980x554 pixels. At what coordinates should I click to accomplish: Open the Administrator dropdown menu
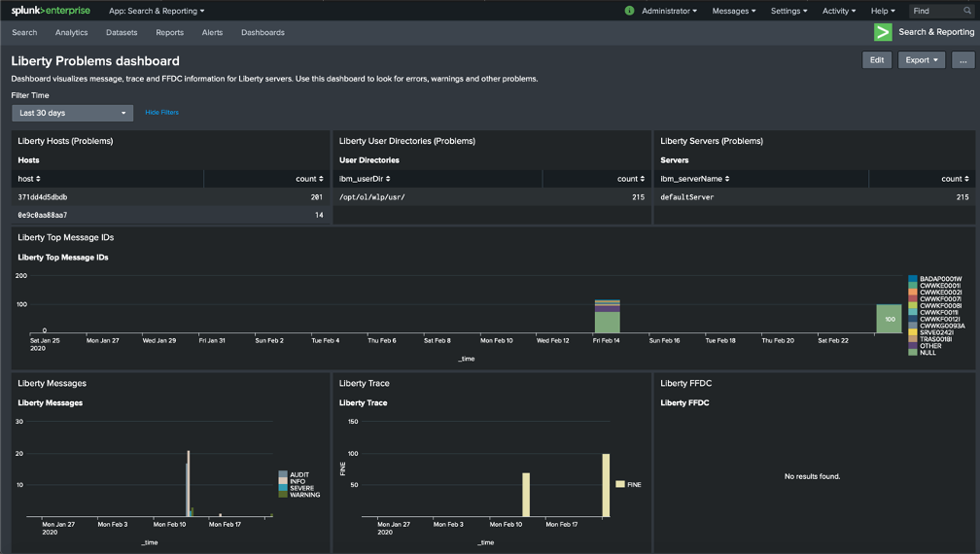pyautogui.click(x=669, y=11)
